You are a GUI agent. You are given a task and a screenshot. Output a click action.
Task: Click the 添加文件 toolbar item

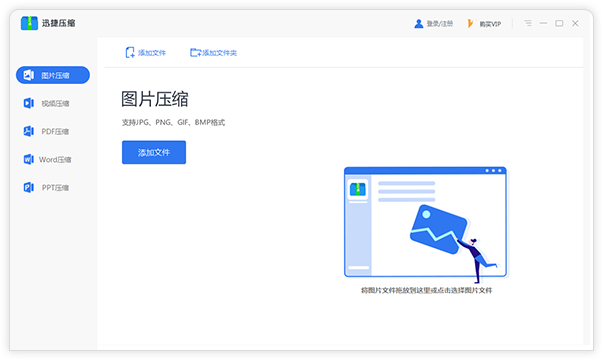click(146, 53)
